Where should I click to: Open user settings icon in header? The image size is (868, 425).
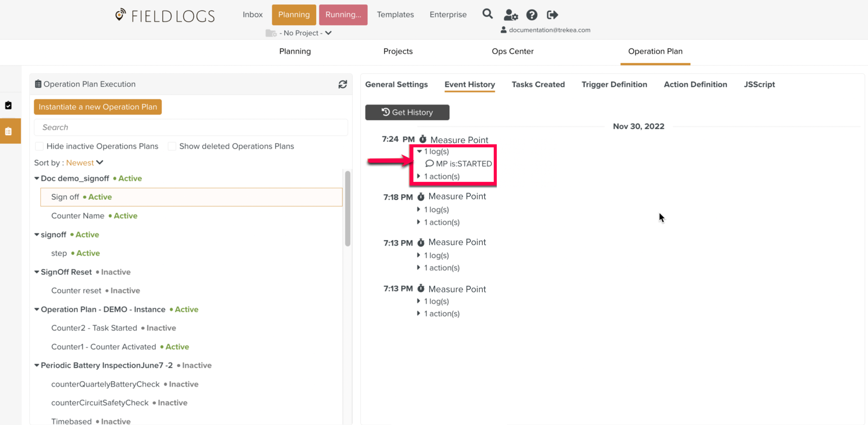tap(510, 15)
